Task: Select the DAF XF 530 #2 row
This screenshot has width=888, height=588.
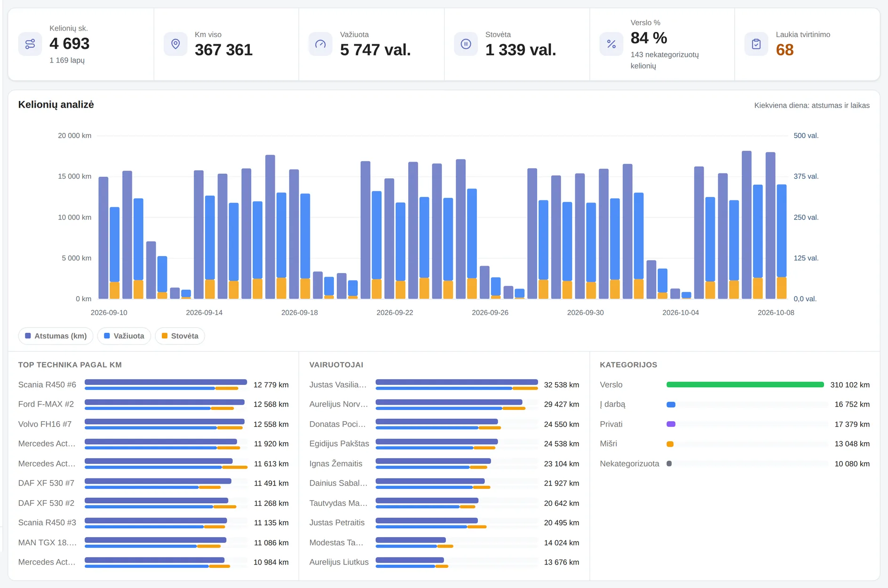Action: (x=153, y=503)
